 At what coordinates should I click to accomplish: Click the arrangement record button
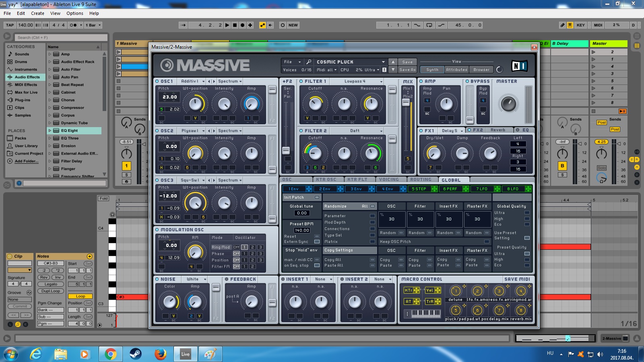click(242, 25)
